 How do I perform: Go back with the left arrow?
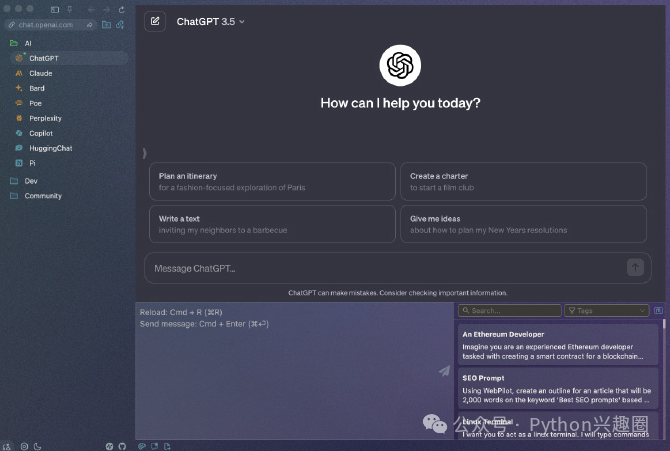(x=91, y=9)
